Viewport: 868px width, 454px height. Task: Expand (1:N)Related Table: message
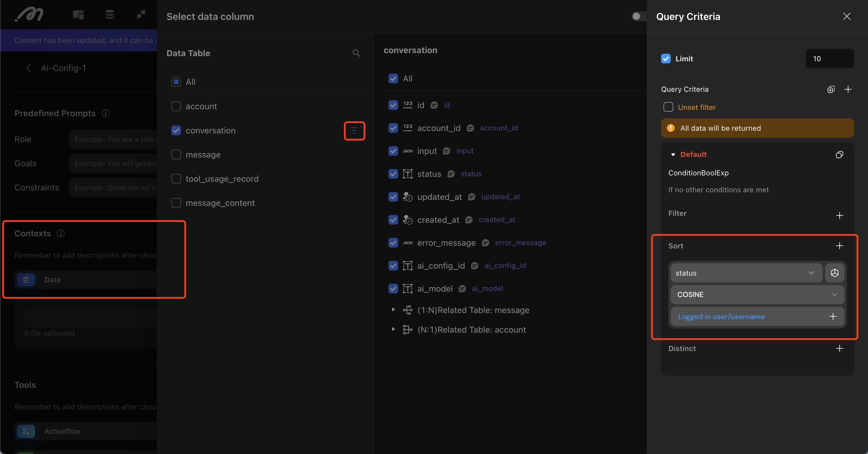[x=393, y=309]
